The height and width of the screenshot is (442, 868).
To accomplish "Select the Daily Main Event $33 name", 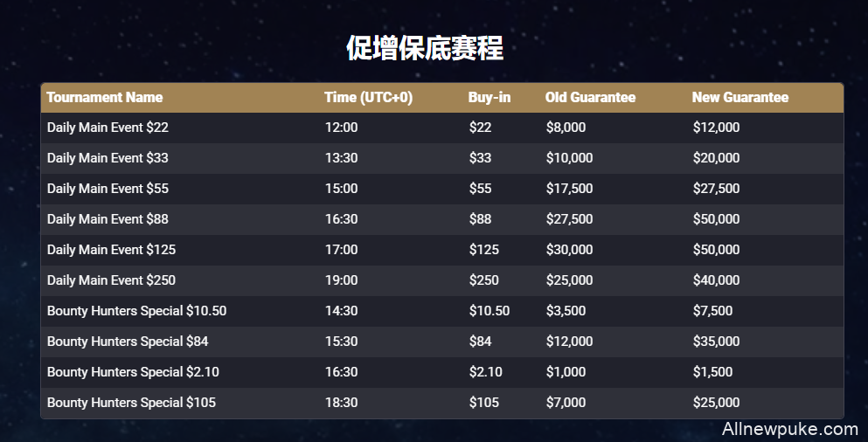I will click(x=108, y=158).
